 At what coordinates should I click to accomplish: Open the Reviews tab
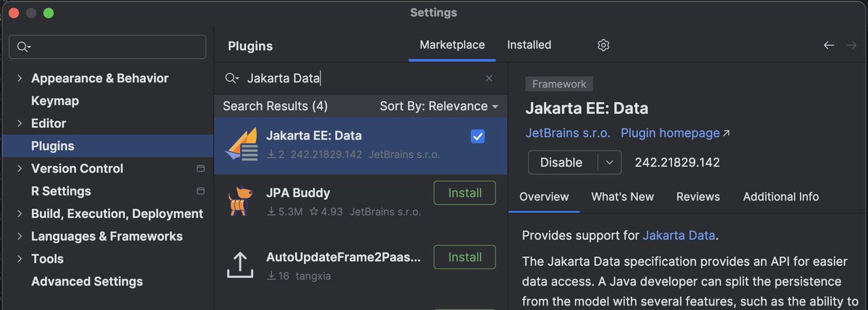(x=698, y=196)
